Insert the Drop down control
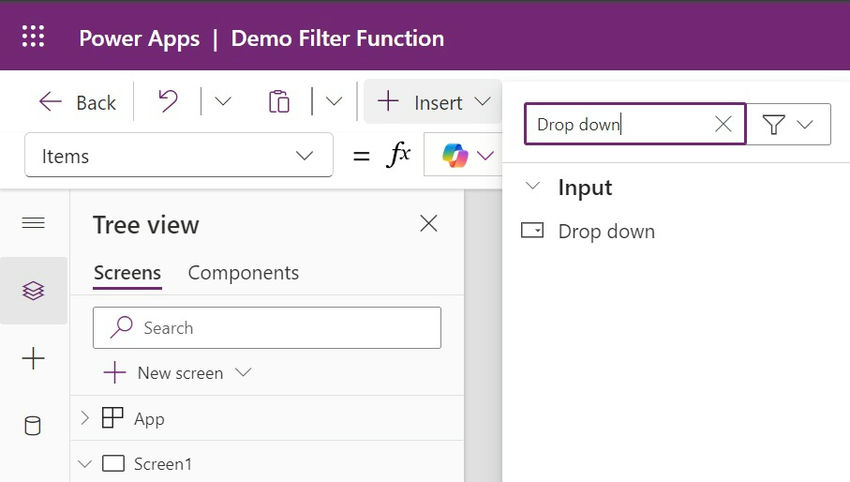 588,231
